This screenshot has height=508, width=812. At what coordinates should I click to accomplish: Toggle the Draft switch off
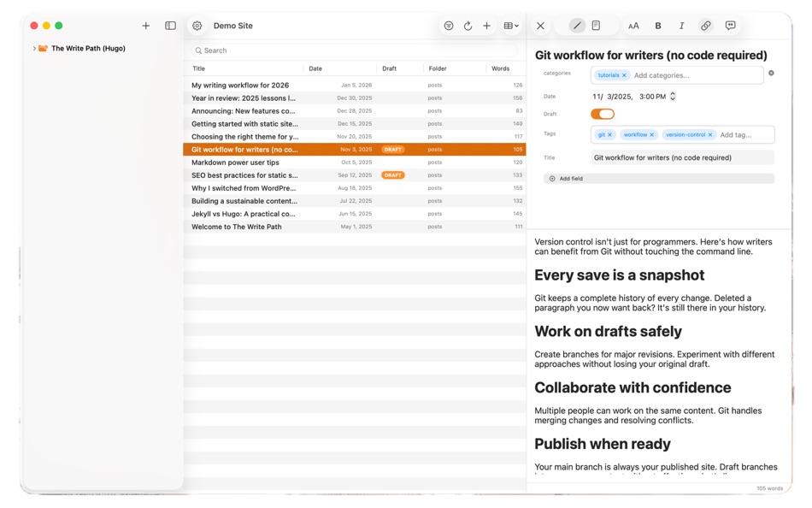tap(603, 114)
